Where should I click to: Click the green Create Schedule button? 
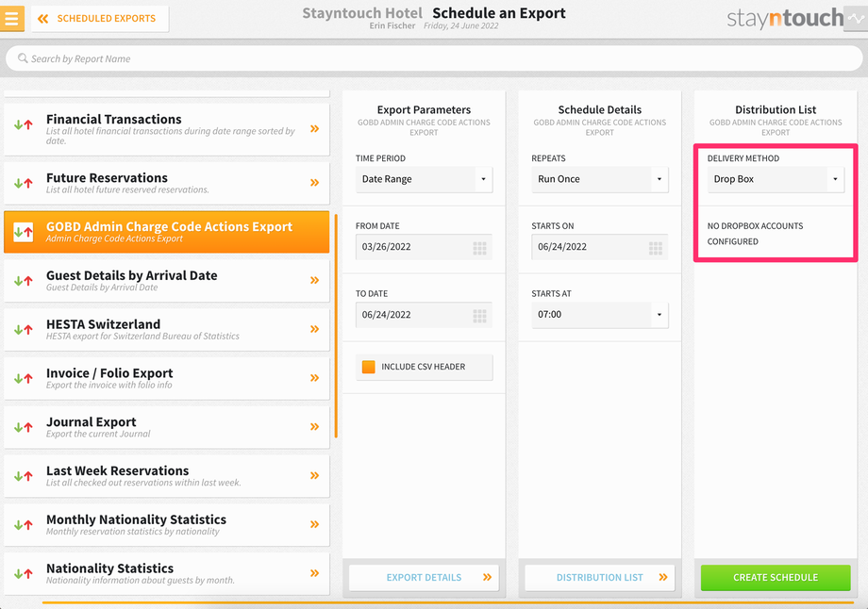[776, 578]
